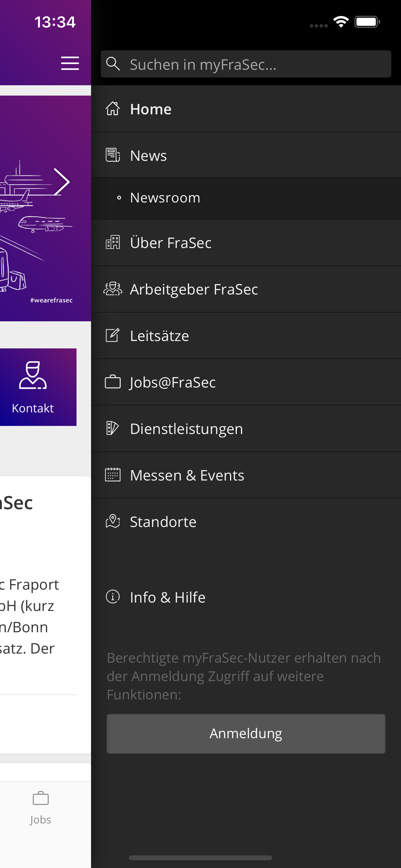Focus the 'Suchen in myFraSec...' search field
Screen dimensions: 401x868
click(x=256, y=64)
